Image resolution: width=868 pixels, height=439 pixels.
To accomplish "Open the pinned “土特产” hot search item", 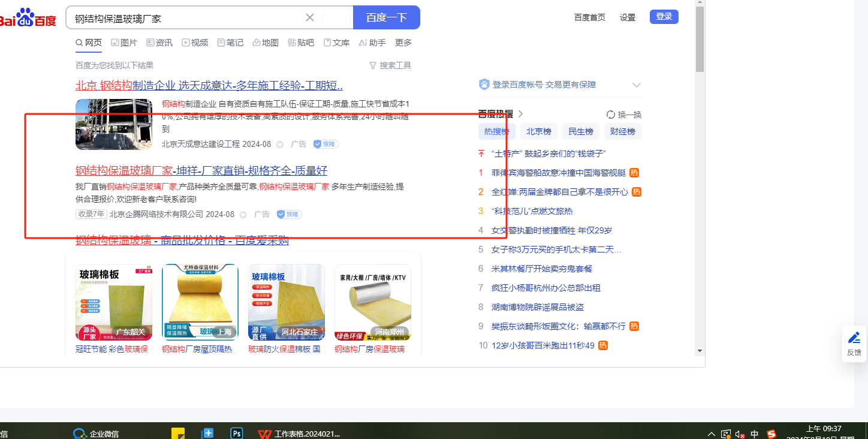I will pyautogui.click(x=548, y=154).
